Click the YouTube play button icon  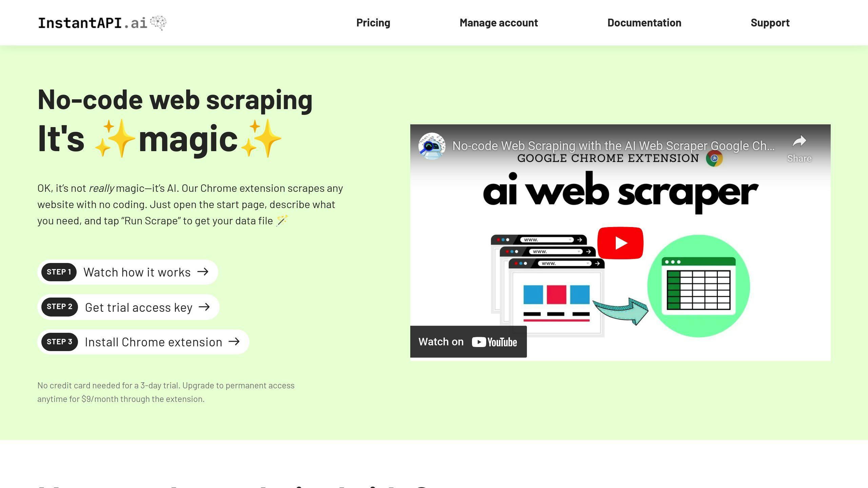pyautogui.click(x=620, y=243)
